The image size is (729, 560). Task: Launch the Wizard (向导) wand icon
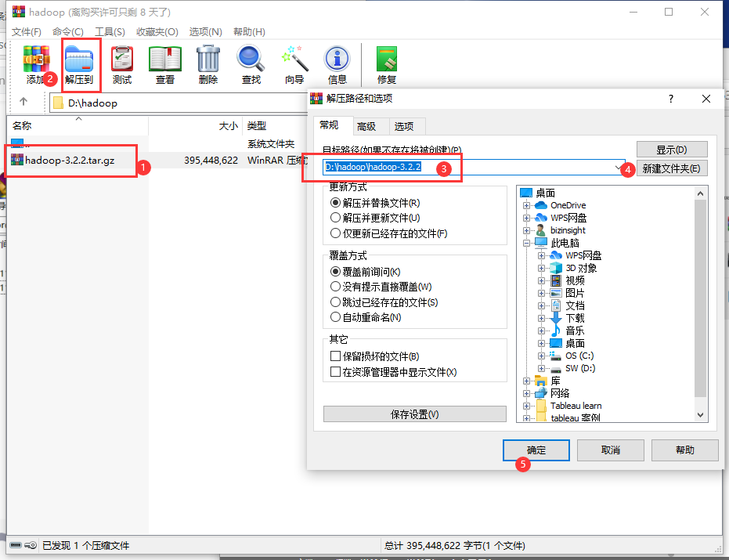tap(294, 58)
